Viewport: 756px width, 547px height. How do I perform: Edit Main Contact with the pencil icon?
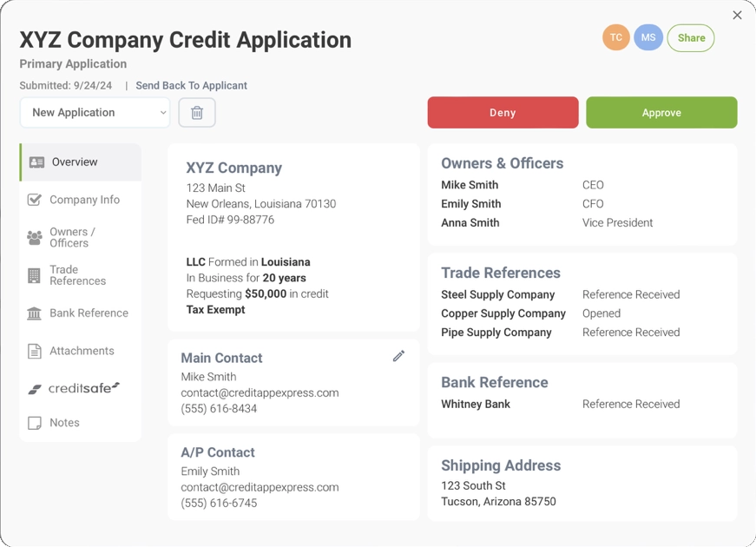398,356
